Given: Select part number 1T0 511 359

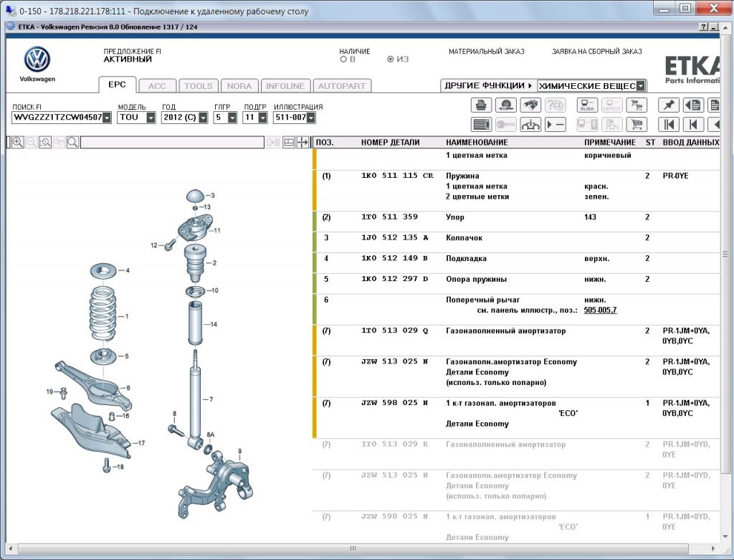Looking at the screenshot, I should [389, 217].
